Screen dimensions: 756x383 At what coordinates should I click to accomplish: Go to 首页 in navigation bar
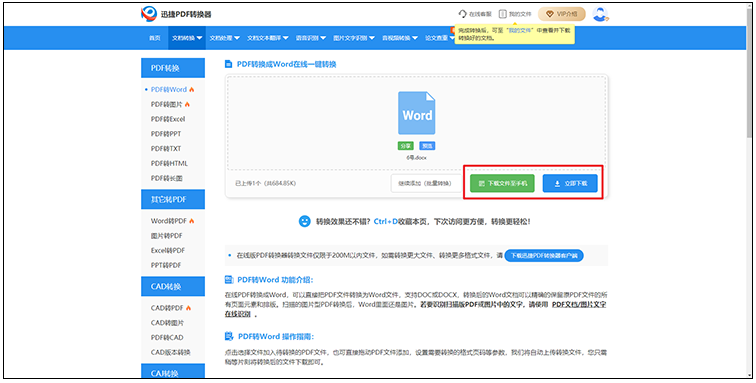pyautogui.click(x=155, y=38)
